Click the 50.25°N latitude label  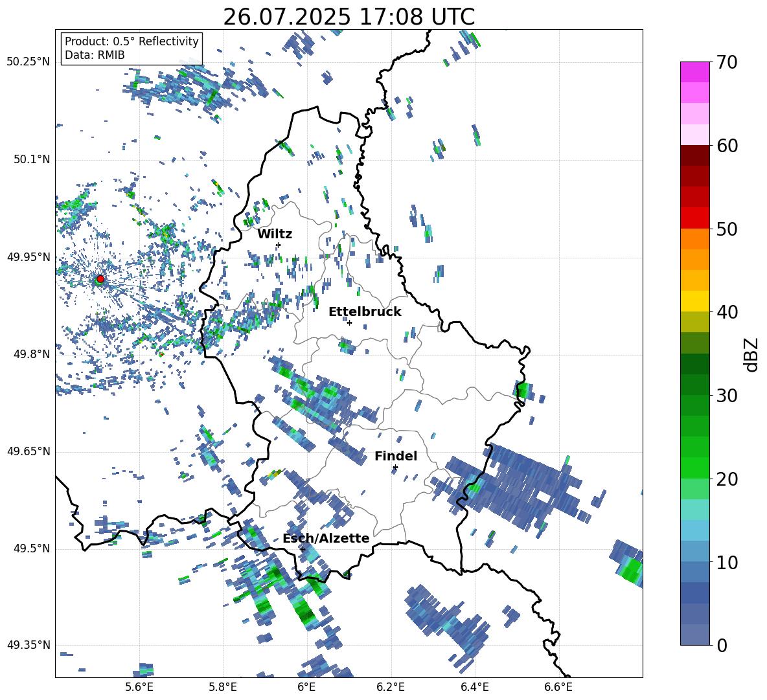click(29, 62)
